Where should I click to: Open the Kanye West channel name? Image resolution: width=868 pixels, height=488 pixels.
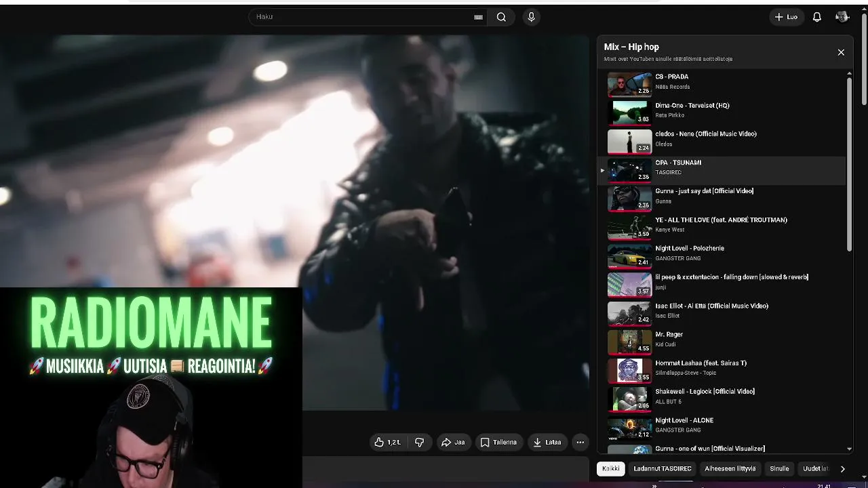pos(670,230)
